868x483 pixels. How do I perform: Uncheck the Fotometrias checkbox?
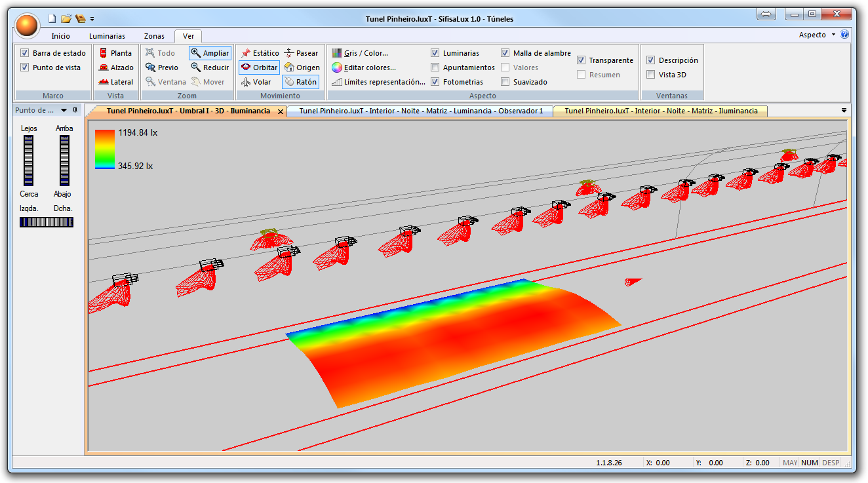[435, 82]
